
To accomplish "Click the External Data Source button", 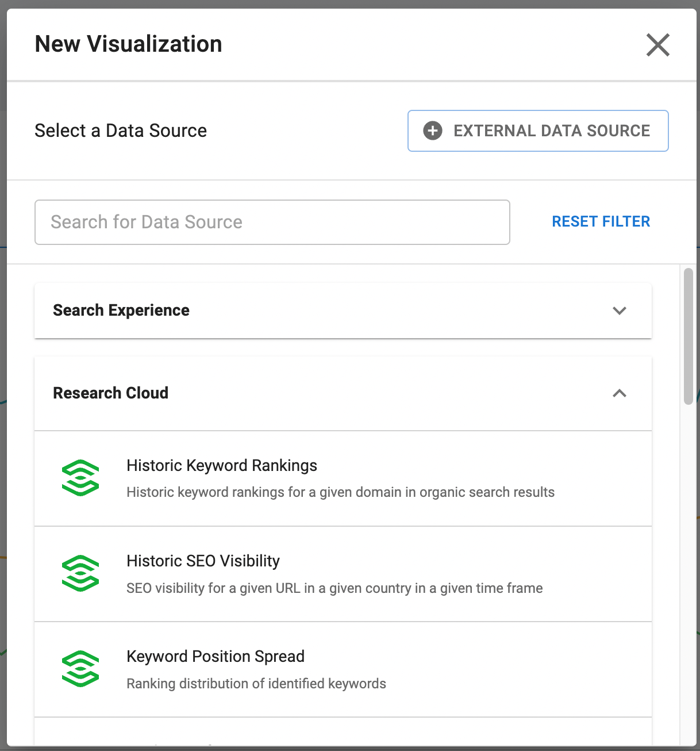I will 538,131.
